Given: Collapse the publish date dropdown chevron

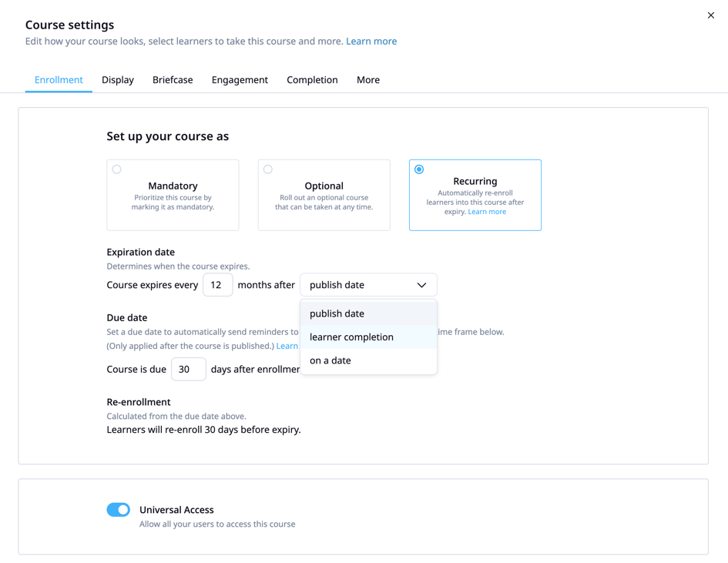Looking at the screenshot, I should pyautogui.click(x=421, y=285).
